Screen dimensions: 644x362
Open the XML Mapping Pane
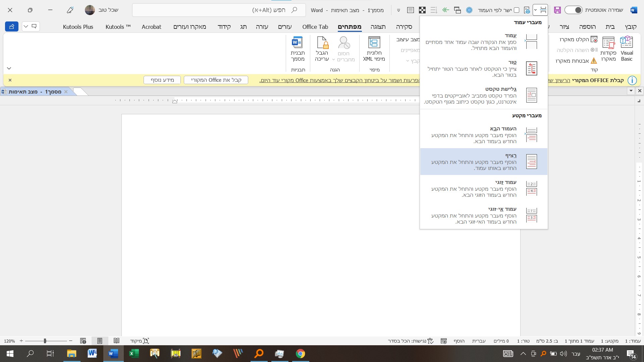tap(374, 43)
